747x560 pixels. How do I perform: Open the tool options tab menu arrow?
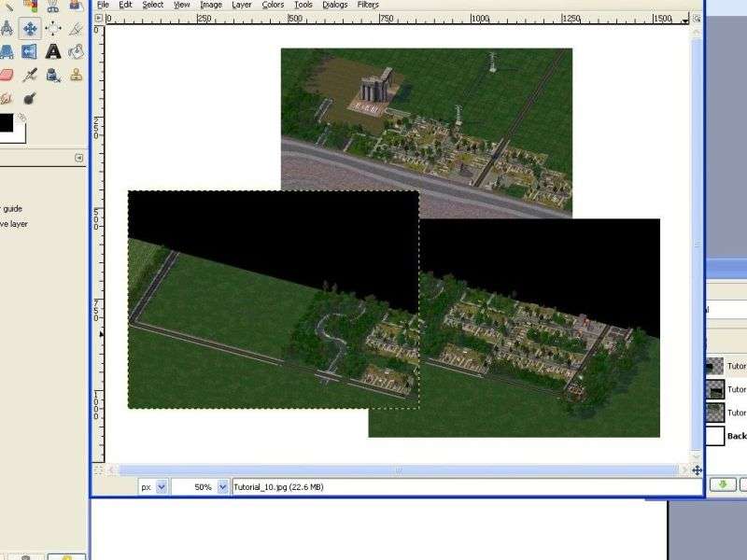tap(79, 160)
